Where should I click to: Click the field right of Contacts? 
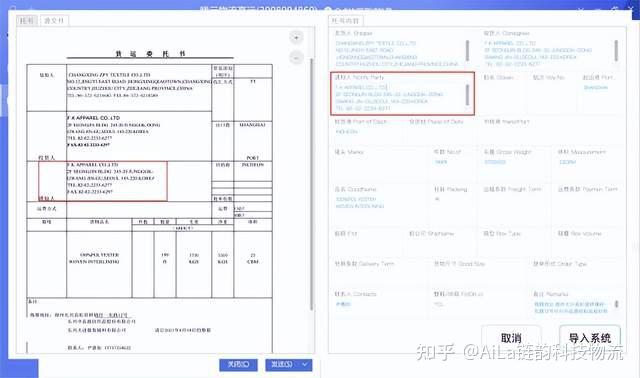coord(479,304)
